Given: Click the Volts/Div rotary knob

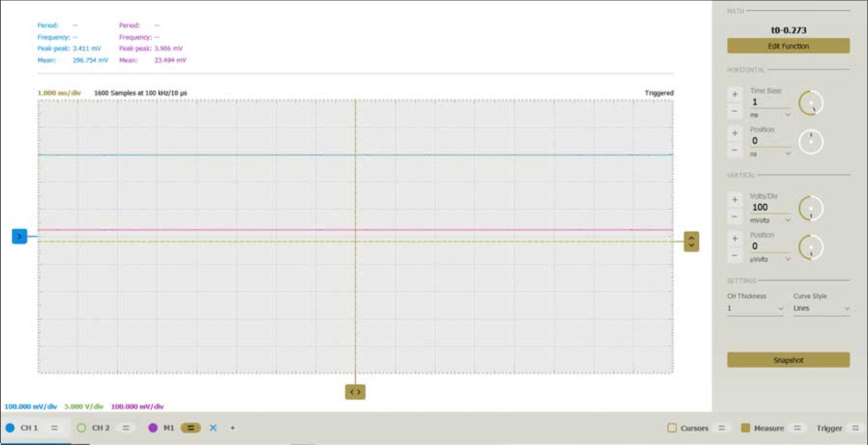Looking at the screenshot, I should pyautogui.click(x=811, y=208).
